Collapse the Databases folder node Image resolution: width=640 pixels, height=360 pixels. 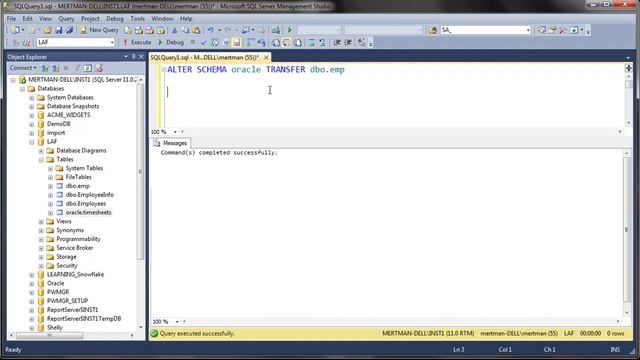click(x=22, y=89)
